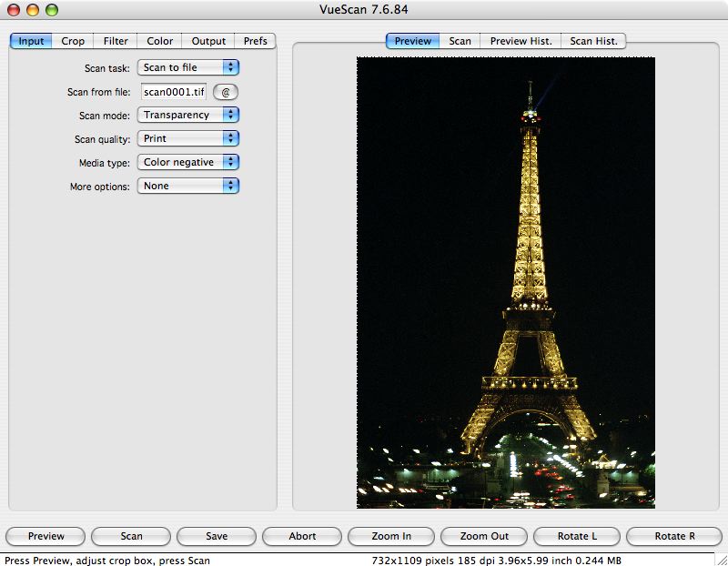728x566 pixels.
Task: Switch to the Crop tab
Action: 73,41
